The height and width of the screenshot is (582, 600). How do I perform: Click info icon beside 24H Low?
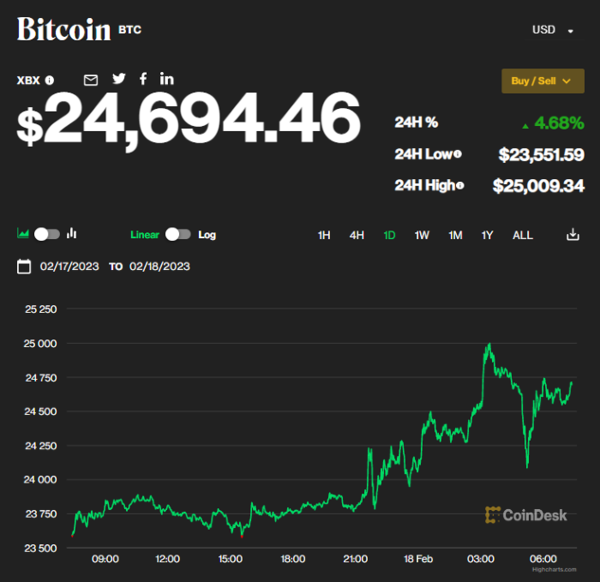point(458,154)
